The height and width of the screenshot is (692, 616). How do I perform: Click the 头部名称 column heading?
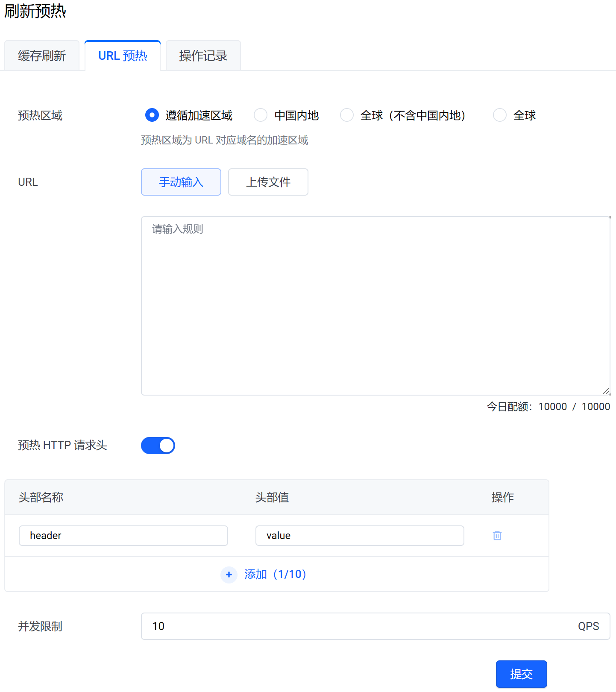pos(41,498)
